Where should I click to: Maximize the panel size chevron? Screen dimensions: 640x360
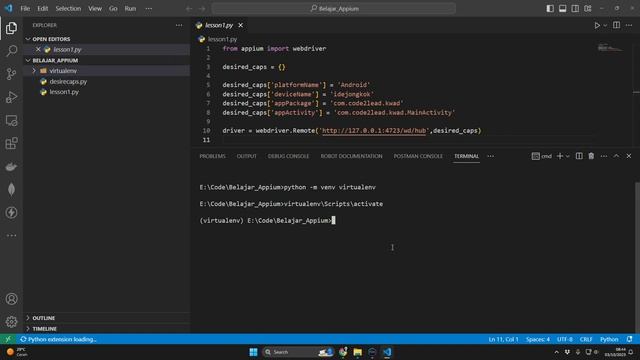point(616,156)
